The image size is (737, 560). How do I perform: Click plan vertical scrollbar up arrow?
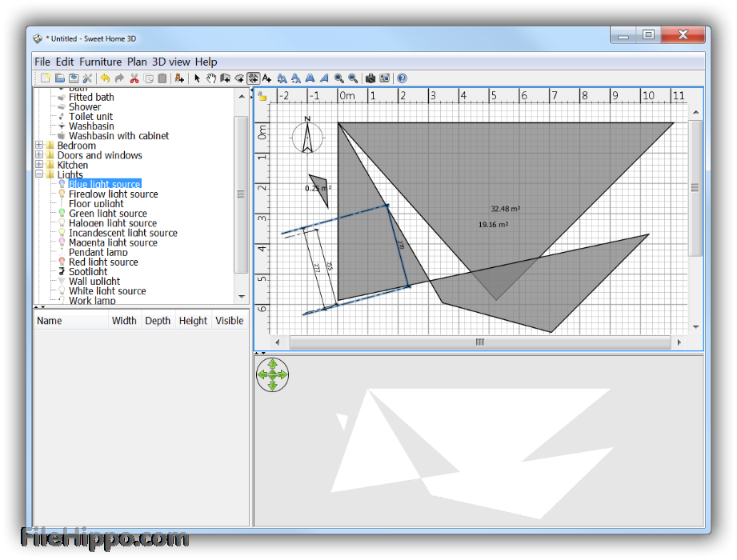[695, 112]
